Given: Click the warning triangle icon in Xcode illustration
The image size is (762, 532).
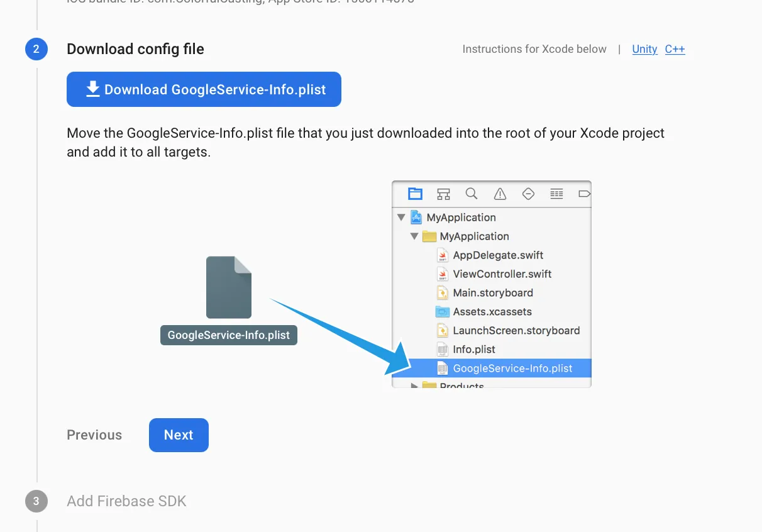Looking at the screenshot, I should click(x=500, y=194).
